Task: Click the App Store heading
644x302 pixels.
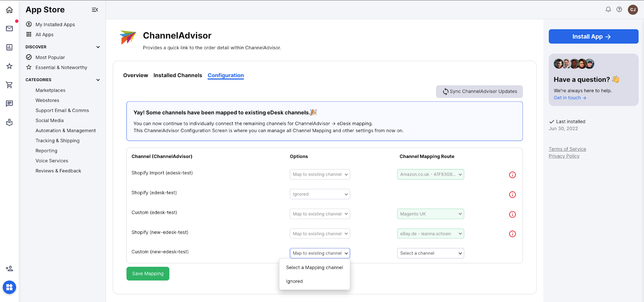Action: (45, 10)
